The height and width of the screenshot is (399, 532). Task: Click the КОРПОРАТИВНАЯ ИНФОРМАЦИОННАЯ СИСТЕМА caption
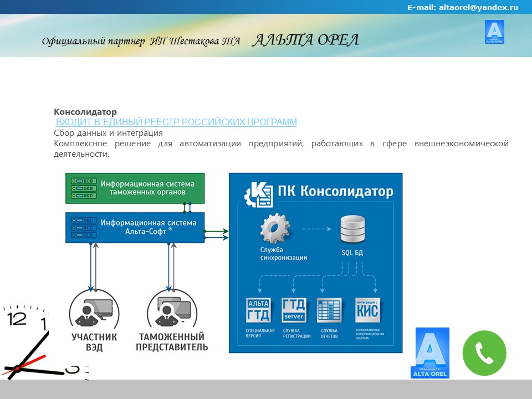(370, 334)
